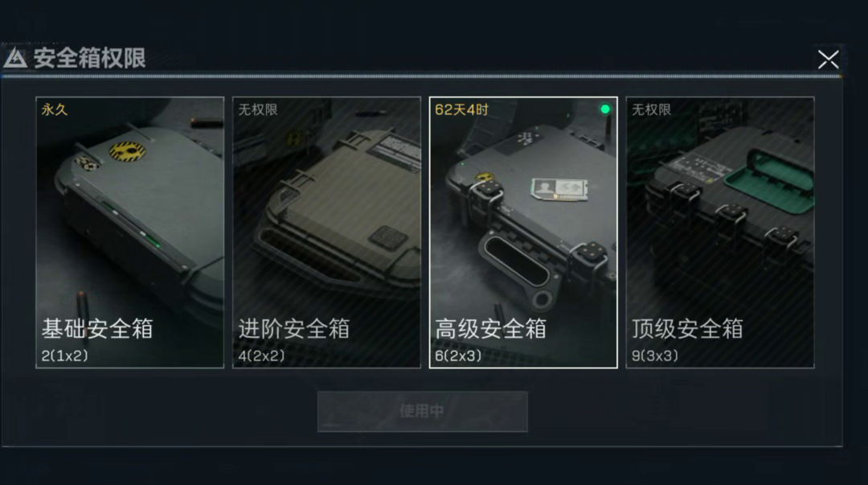Select the 高级安全箱 card title

point(490,329)
